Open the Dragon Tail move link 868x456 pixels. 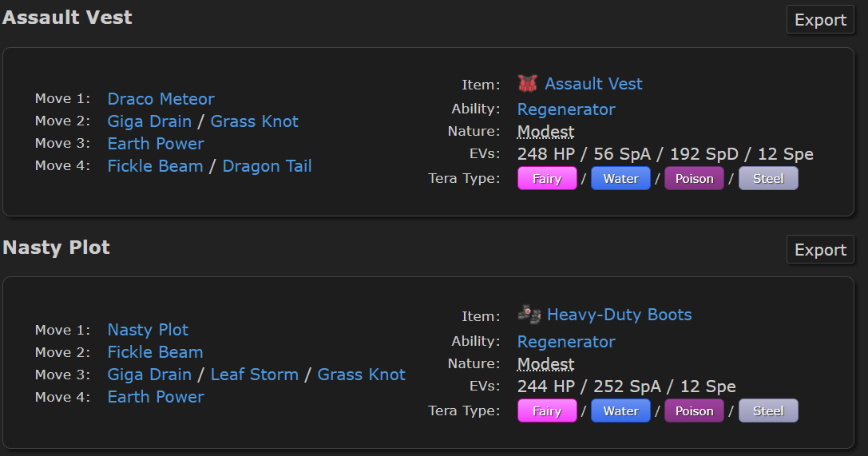point(267,166)
